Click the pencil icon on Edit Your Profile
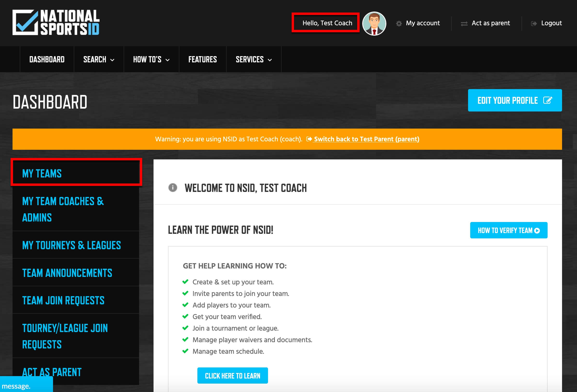577x392 pixels. pos(548,100)
